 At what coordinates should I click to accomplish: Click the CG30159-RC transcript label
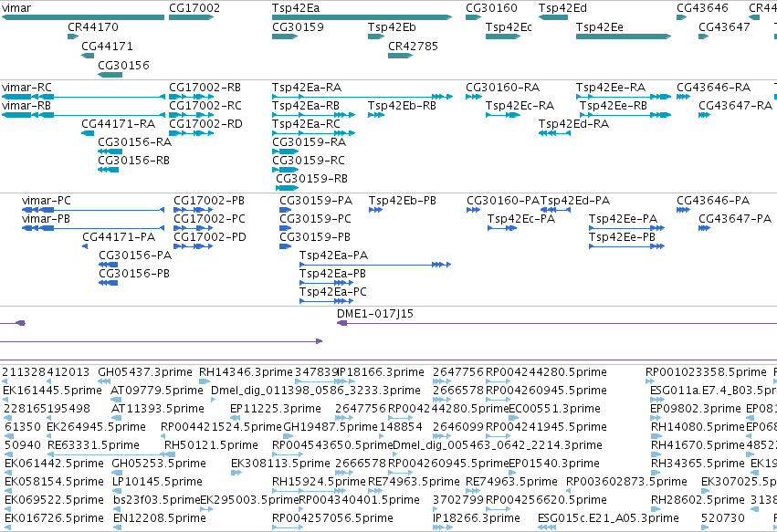[309, 161]
